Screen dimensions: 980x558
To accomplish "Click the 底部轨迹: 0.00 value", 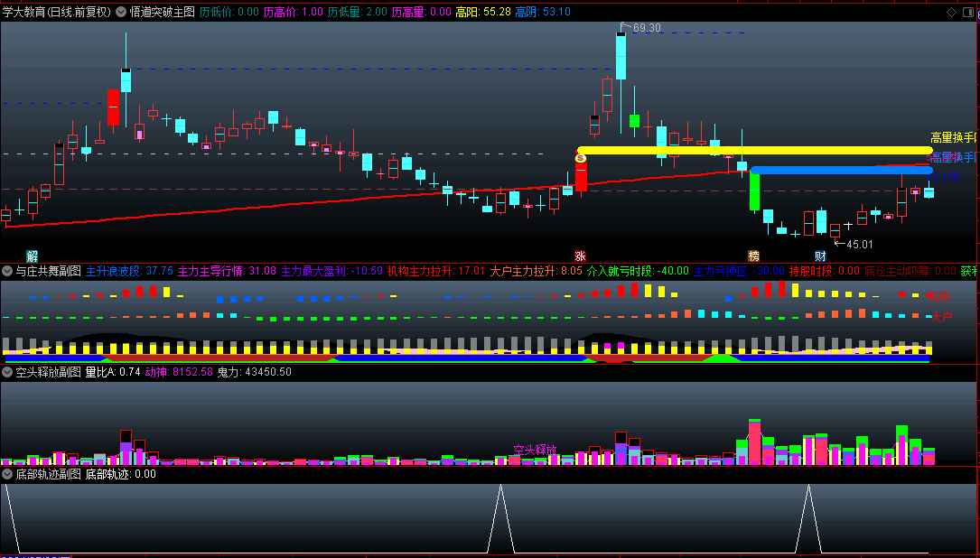I will (x=121, y=474).
